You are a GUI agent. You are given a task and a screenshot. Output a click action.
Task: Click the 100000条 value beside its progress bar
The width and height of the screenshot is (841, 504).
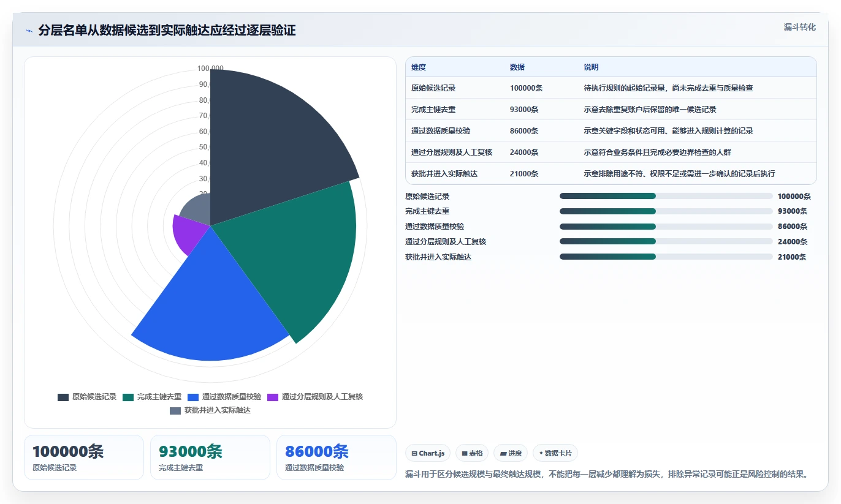pos(794,197)
